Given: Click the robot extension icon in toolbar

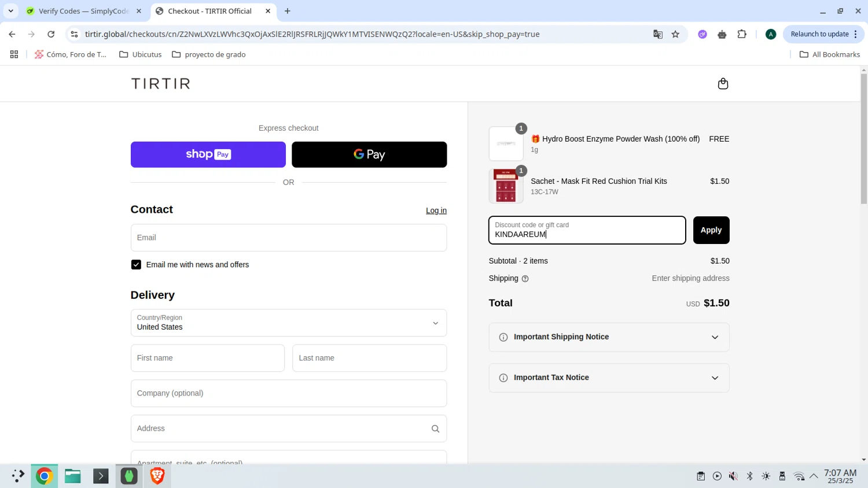Looking at the screenshot, I should 722,34.
